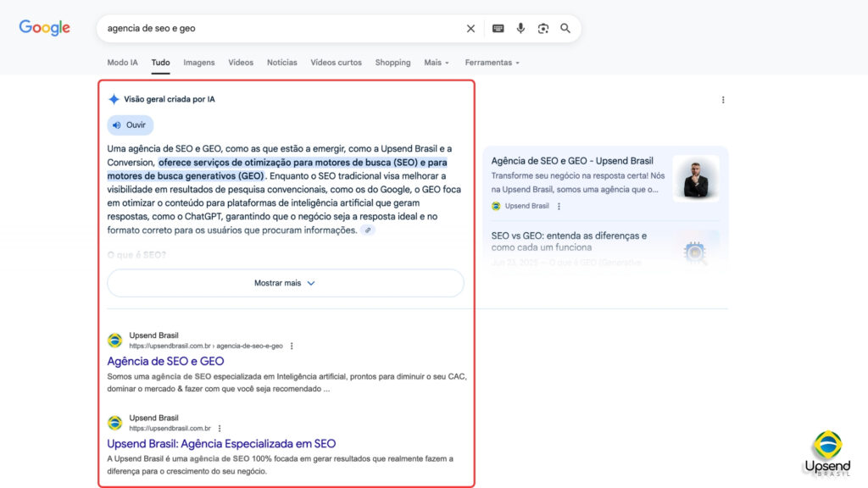Open the three-dot menu next to agencia-de-seo-e-geo URL
Screen dimensions: 868x488
point(292,346)
